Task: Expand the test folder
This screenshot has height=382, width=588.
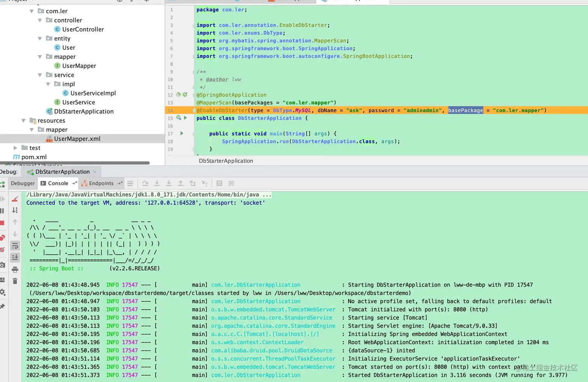Action: point(15,148)
